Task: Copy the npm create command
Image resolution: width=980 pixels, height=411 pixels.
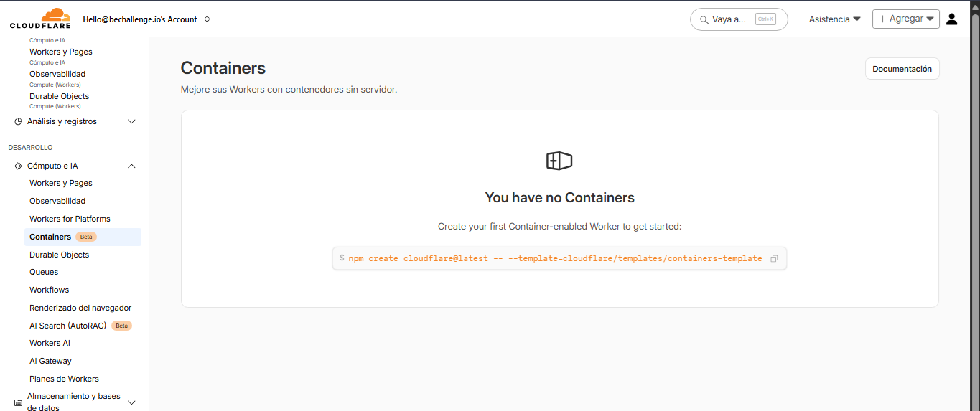Action: [774, 258]
